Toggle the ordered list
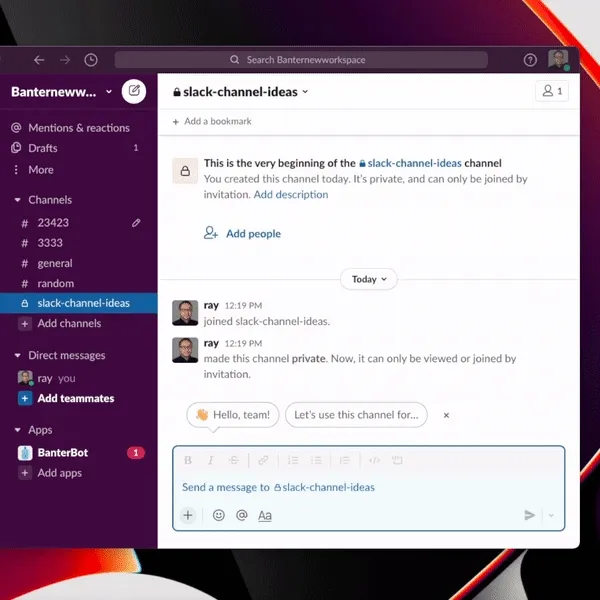This screenshot has height=600, width=600. click(293, 460)
